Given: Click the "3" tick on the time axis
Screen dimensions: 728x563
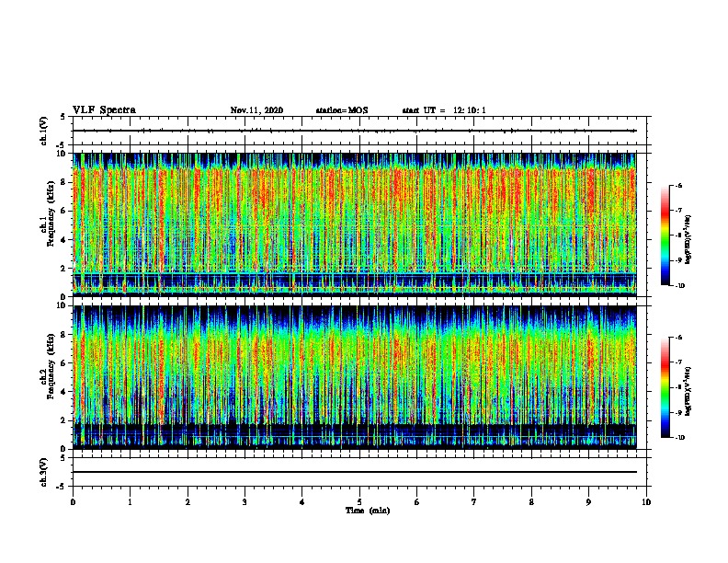Looking at the screenshot, I should [x=245, y=502].
